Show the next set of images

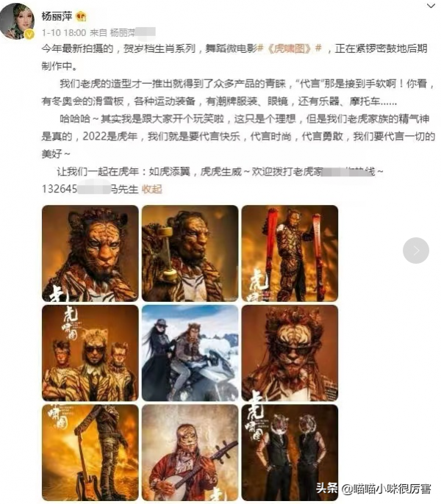[415, 251]
